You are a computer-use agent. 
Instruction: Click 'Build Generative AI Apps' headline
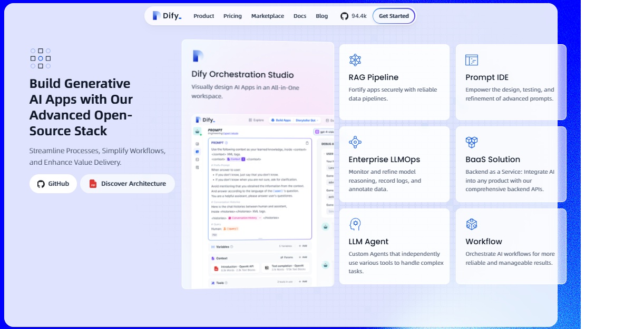pyautogui.click(x=81, y=107)
